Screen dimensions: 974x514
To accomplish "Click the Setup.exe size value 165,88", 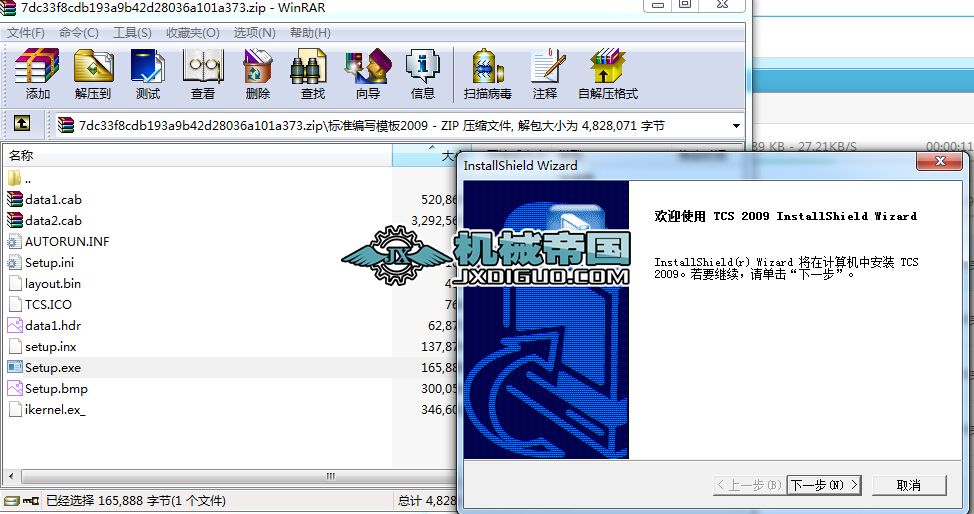I will 439,367.
